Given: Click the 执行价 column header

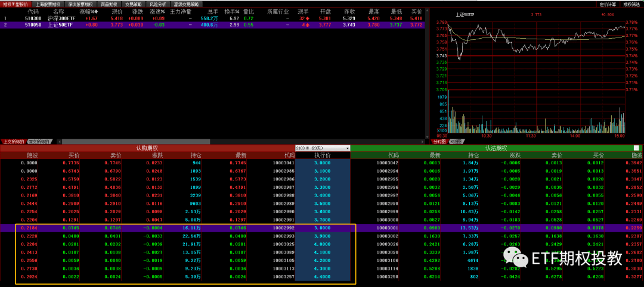Looking at the screenshot, I should [323, 155].
